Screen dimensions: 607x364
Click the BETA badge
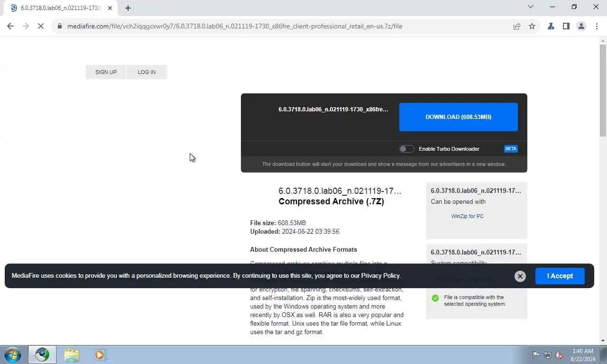pos(511,149)
